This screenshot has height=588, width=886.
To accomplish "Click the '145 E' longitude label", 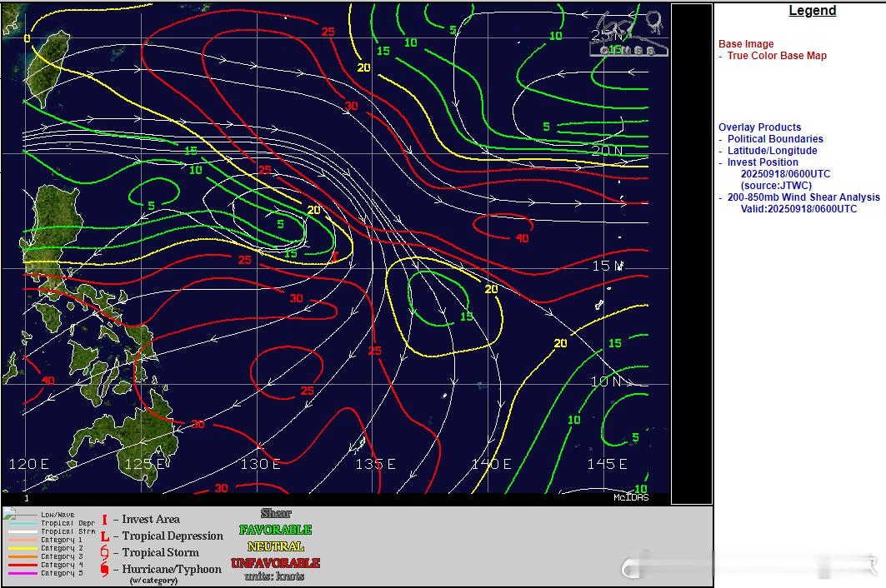I will 608,464.
